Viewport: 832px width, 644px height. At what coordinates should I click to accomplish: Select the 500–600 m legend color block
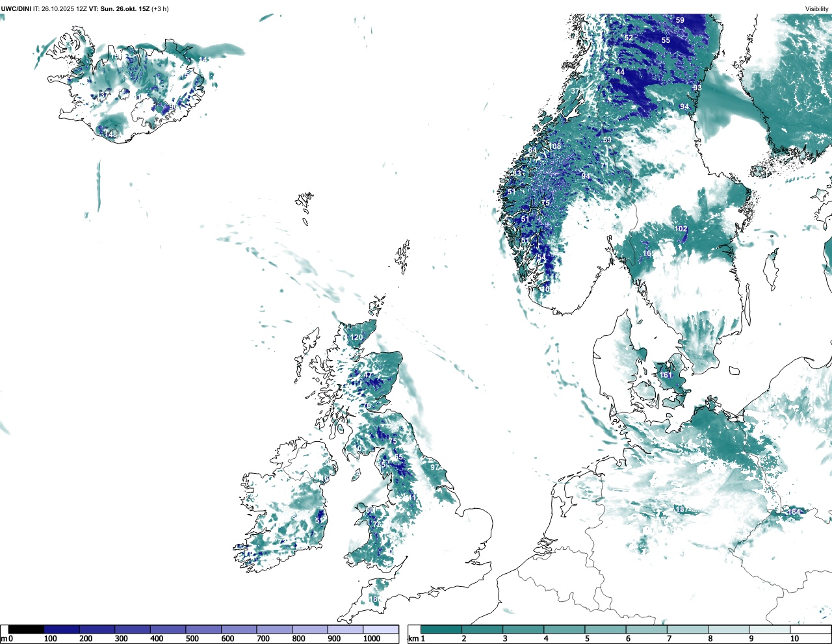click(203, 629)
